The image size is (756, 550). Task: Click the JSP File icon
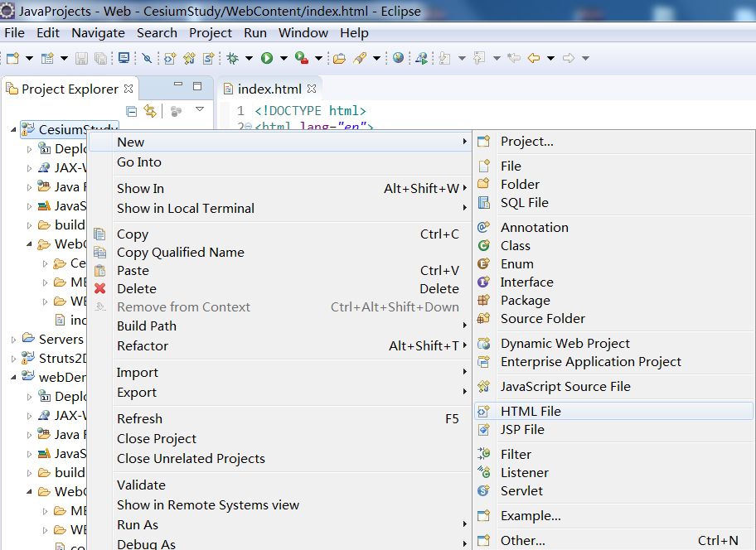pos(483,429)
